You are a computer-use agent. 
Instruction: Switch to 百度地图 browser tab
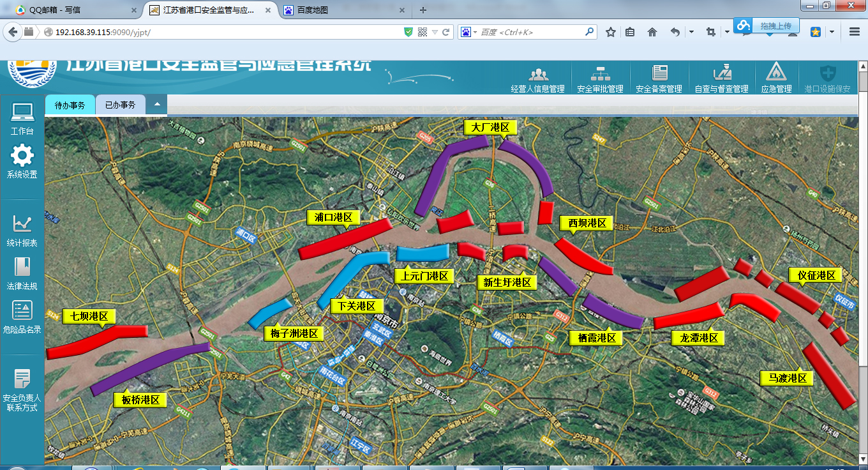coord(313,10)
